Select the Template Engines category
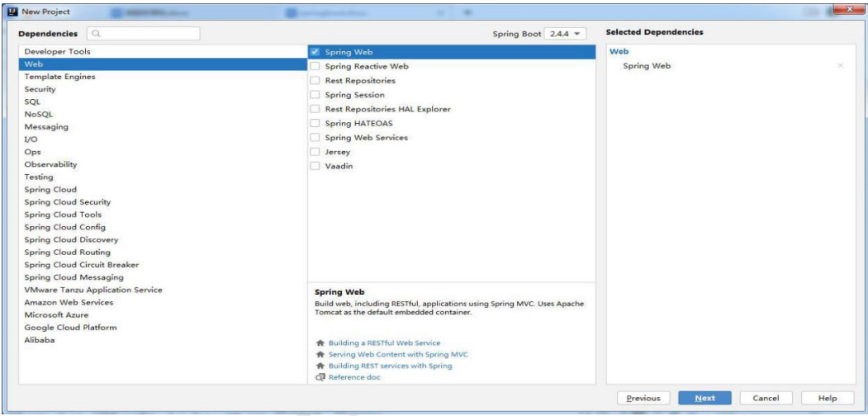This screenshot has width=868, height=416. point(163,77)
